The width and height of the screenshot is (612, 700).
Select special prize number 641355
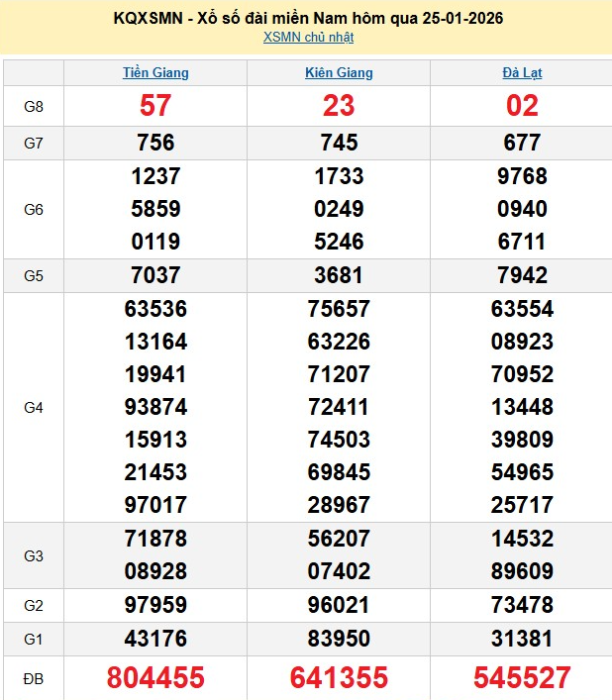click(x=339, y=678)
